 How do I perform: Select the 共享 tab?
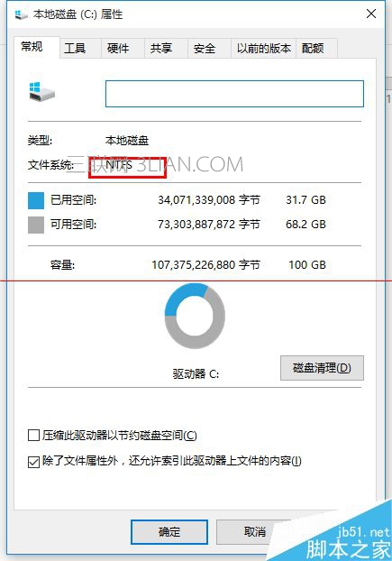coord(161,48)
